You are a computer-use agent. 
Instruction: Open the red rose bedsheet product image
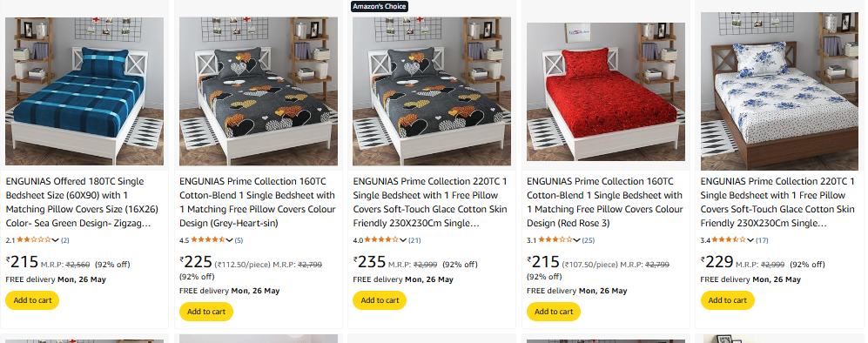pyautogui.click(x=606, y=91)
